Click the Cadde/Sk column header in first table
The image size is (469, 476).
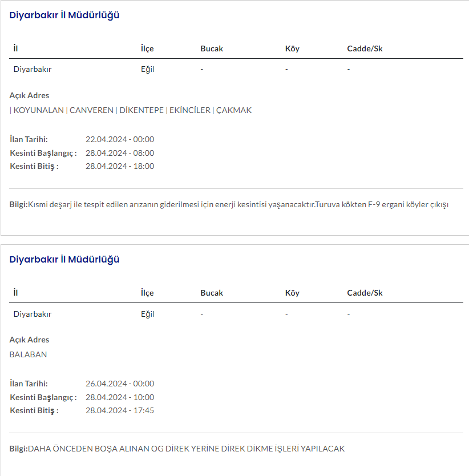365,49
